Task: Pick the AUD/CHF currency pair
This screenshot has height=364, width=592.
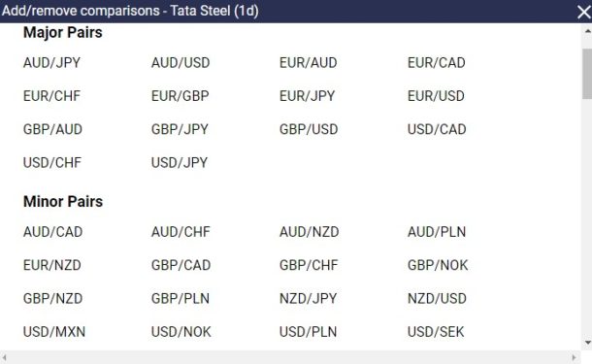Action: click(181, 232)
